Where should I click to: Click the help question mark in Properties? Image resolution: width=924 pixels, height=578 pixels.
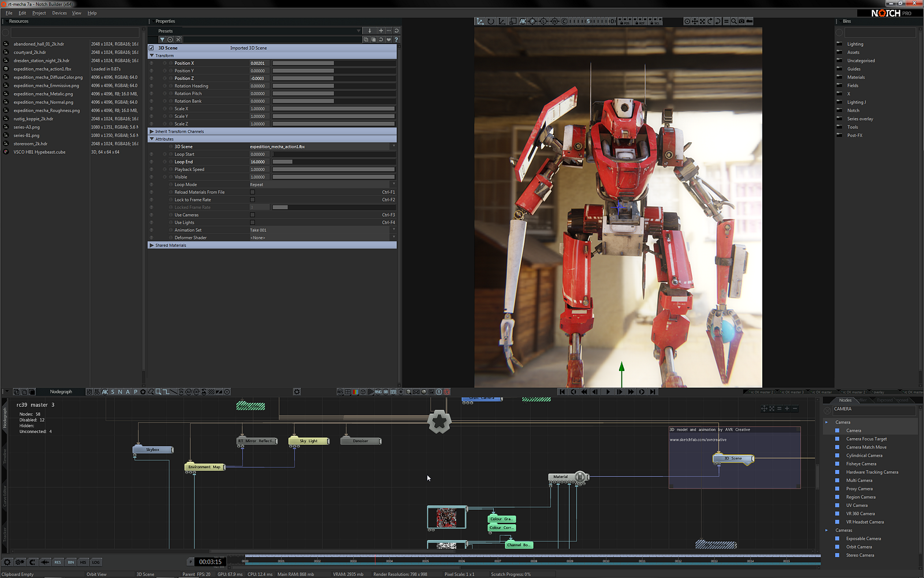click(x=396, y=40)
